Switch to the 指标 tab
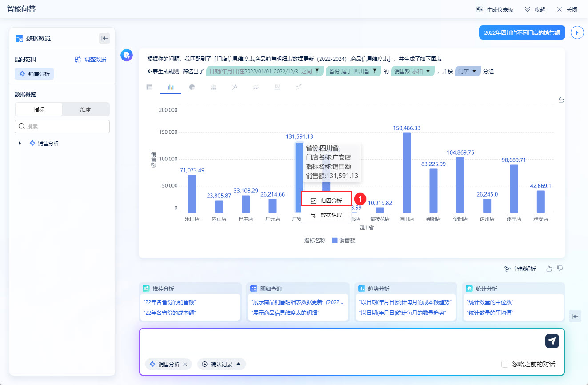The height and width of the screenshot is (385, 588). pos(39,109)
